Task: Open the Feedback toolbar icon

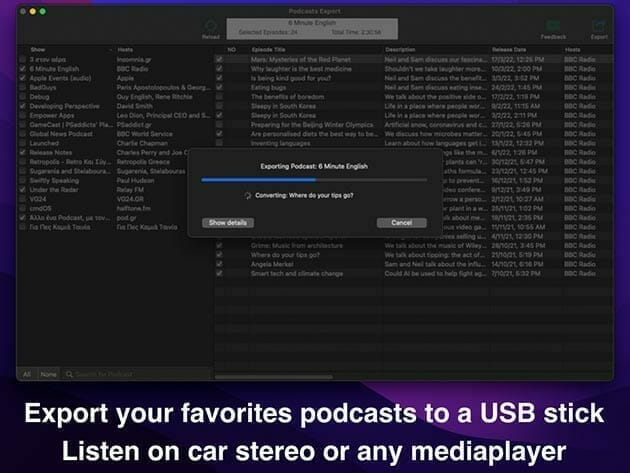Action: click(x=553, y=26)
